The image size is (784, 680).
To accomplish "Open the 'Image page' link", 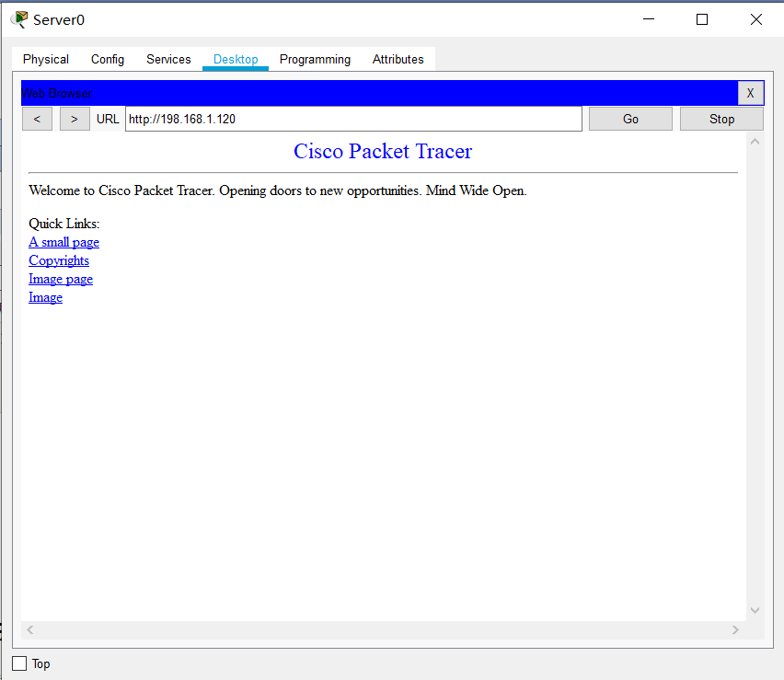I will pos(61,279).
